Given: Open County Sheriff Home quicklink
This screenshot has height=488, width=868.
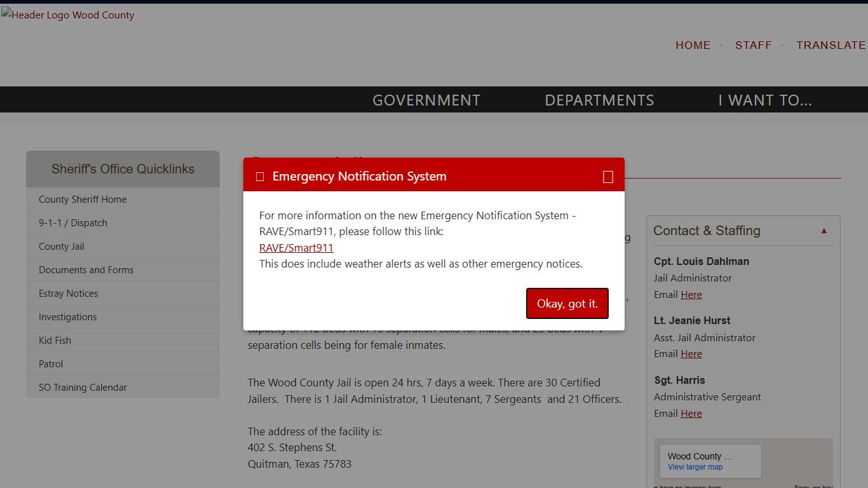Looking at the screenshot, I should point(83,200).
